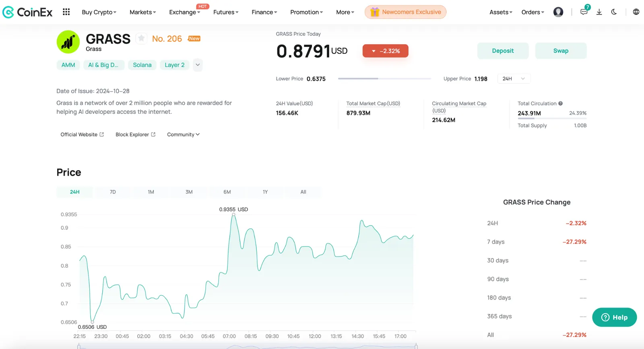Click the left handle of chart range scrollbar
644x349 pixels.
click(x=79, y=346)
